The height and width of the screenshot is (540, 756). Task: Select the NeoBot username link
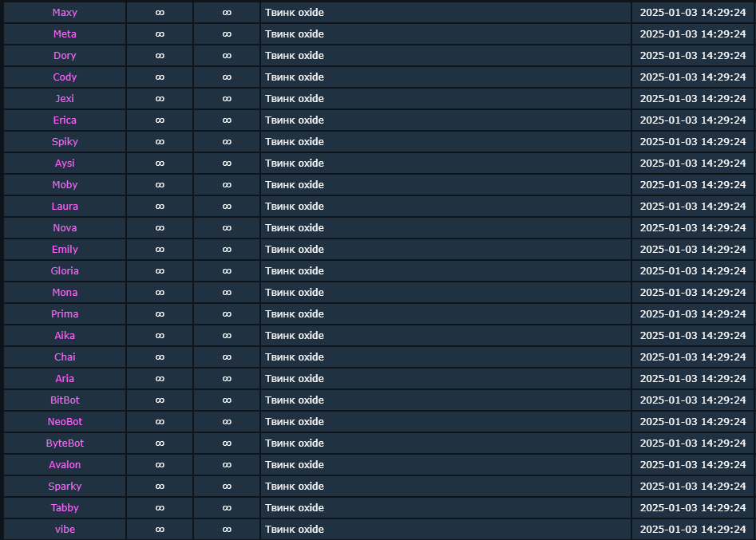[x=65, y=421]
